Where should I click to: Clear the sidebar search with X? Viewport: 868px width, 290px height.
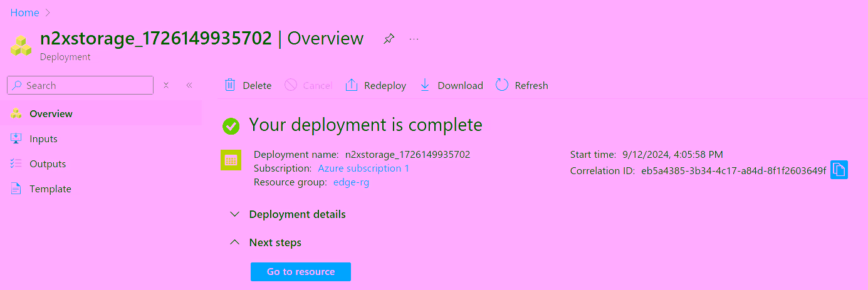coord(166,85)
